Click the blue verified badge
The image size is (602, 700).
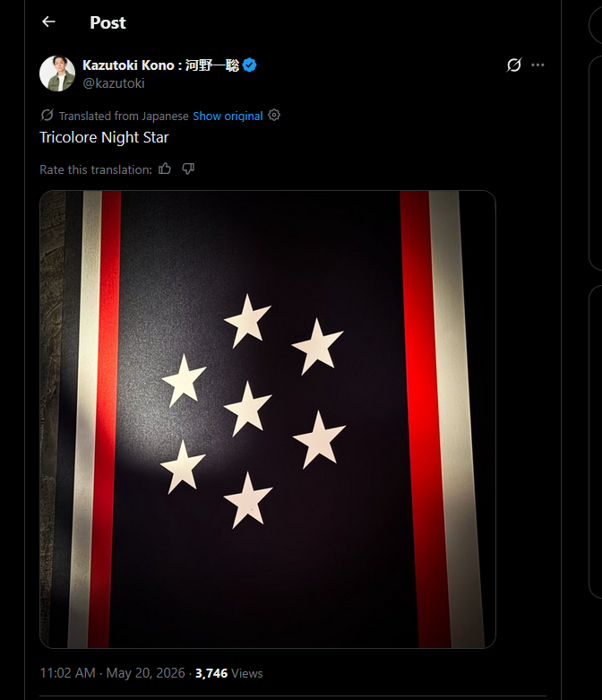pos(250,65)
